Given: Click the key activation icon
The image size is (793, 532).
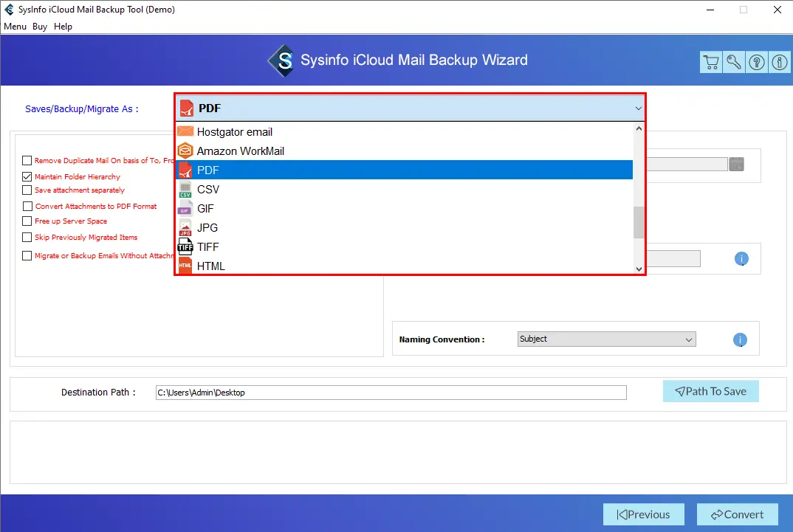Looking at the screenshot, I should [x=734, y=62].
